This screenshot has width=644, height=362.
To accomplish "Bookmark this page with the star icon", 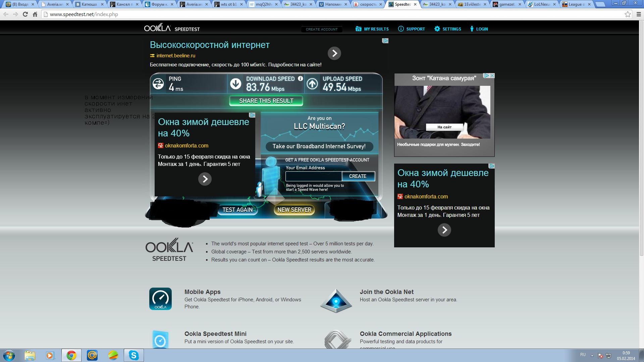I will coord(628,14).
